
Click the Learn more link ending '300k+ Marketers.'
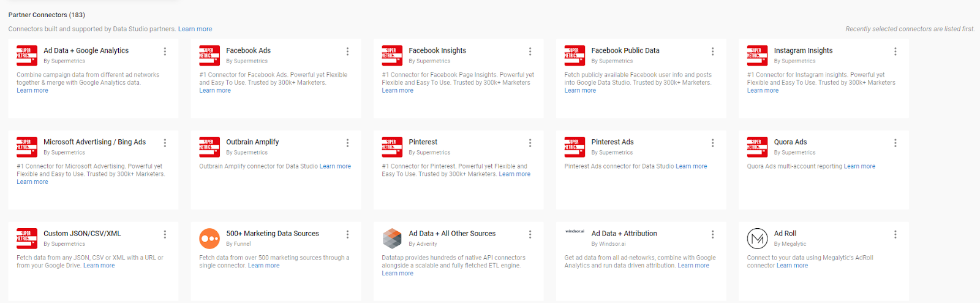coord(514,174)
